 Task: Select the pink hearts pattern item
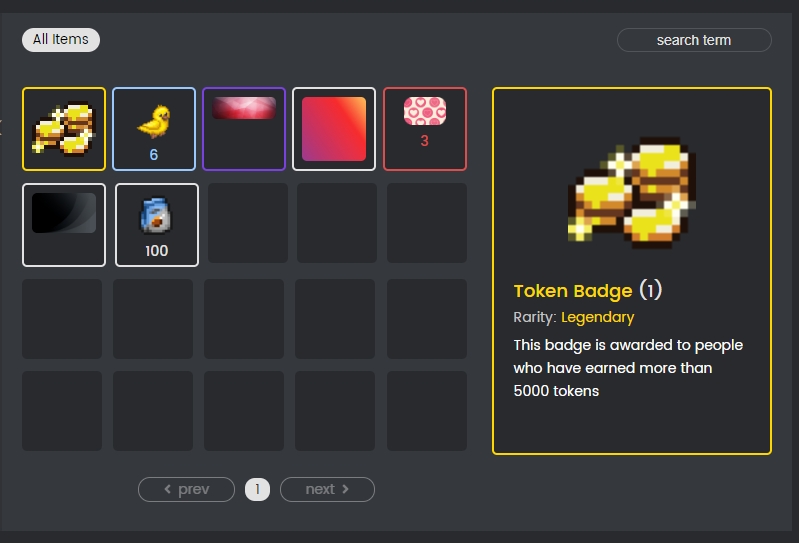[425, 129]
